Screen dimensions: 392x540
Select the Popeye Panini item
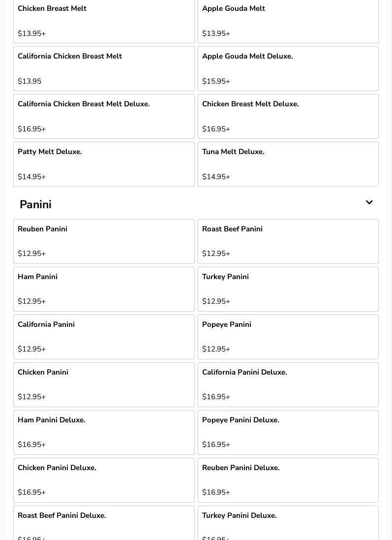tap(288, 337)
